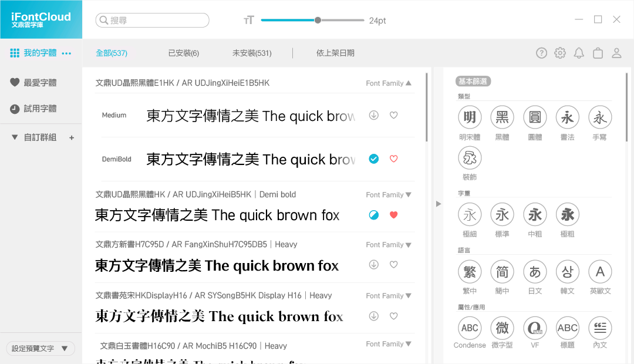Favorite the Medium weight of AR UDJingXiHeiE1B5HK
Viewport: 634px width, 364px height.
[x=393, y=115]
